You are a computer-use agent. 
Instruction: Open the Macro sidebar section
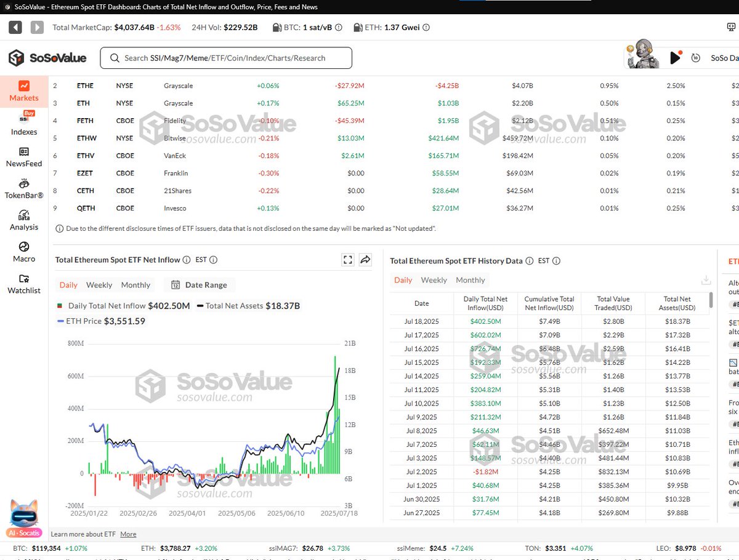pyautogui.click(x=24, y=252)
